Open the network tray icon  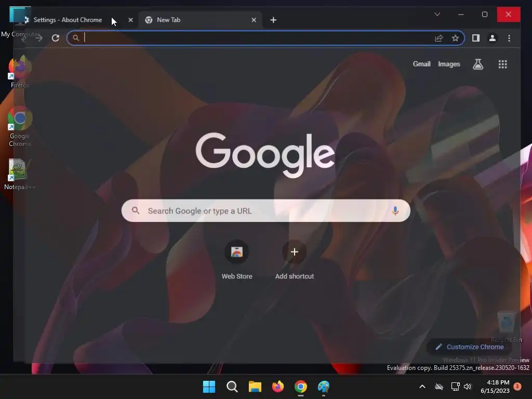(x=455, y=387)
